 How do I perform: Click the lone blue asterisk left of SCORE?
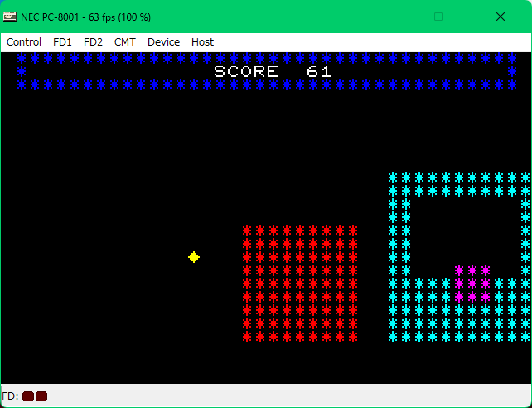[22, 71]
